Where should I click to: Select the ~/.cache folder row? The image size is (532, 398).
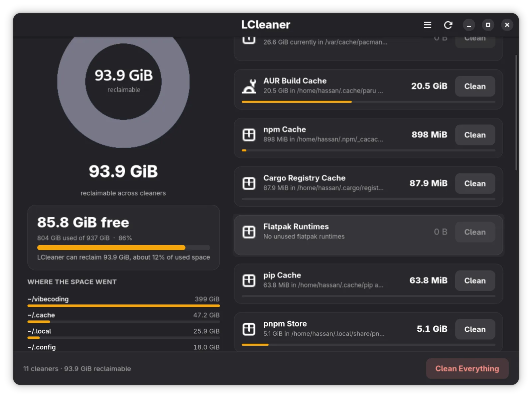[123, 317]
